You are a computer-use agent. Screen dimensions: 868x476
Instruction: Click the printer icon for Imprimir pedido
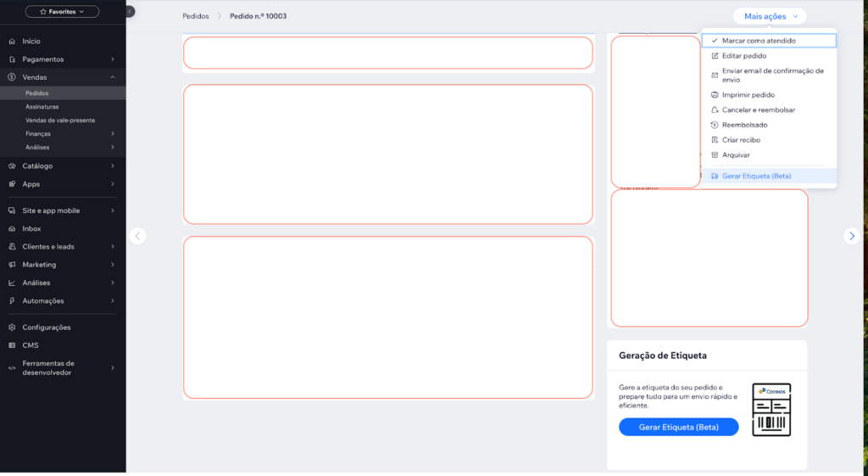715,95
